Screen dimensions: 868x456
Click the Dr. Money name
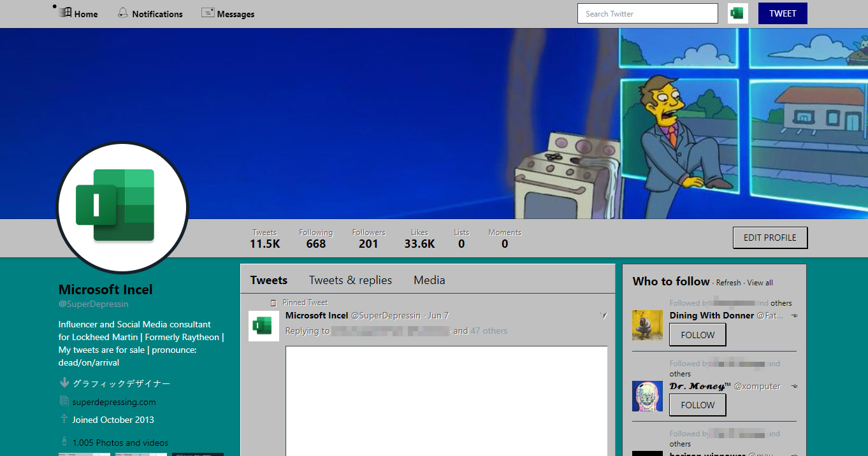coord(700,386)
